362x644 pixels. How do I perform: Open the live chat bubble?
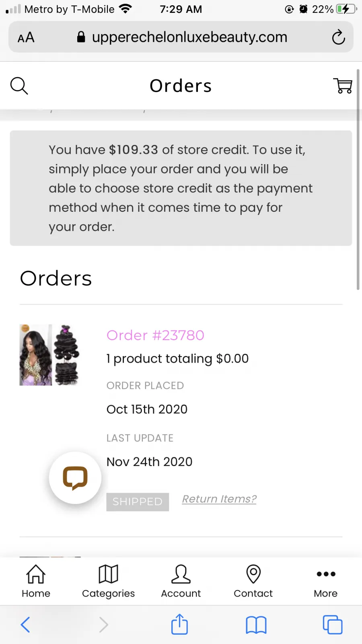pos(75,478)
